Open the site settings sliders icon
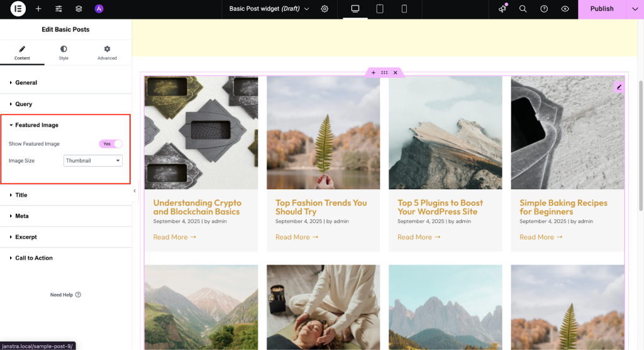 58,9
